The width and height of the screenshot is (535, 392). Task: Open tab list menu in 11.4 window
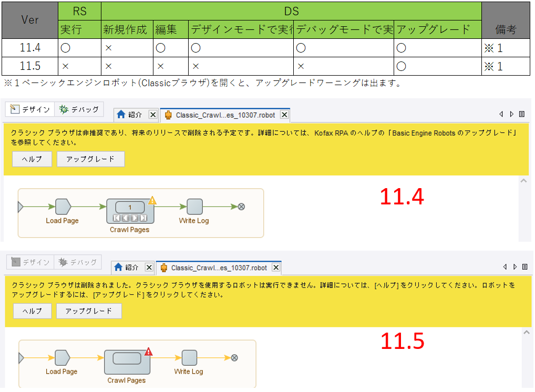(x=522, y=114)
